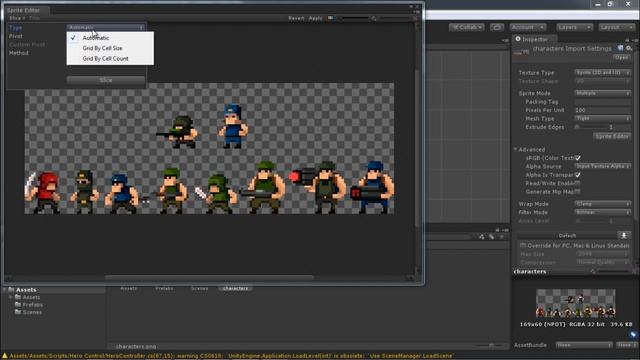Open the AssetBundle name dropdown
Screen dimensions: 640x360
point(584,345)
